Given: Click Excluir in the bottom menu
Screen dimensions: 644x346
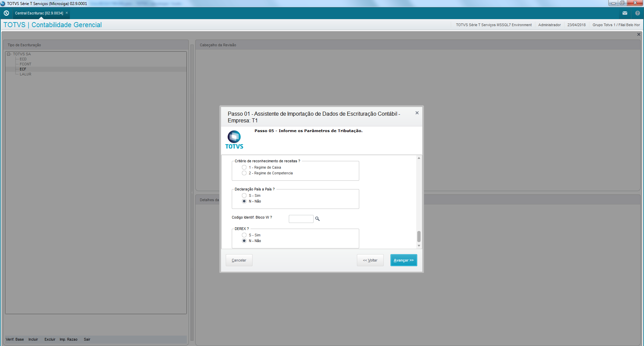Looking at the screenshot, I should (50, 339).
